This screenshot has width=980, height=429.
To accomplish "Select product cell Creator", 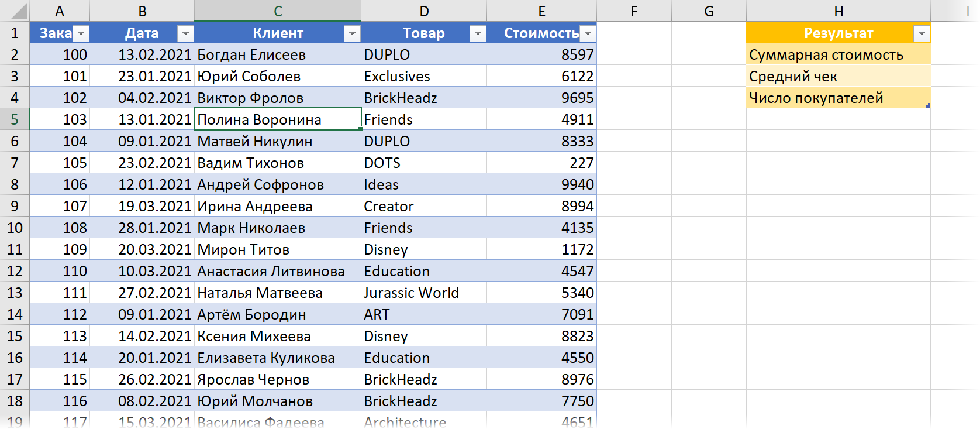I will (424, 206).
